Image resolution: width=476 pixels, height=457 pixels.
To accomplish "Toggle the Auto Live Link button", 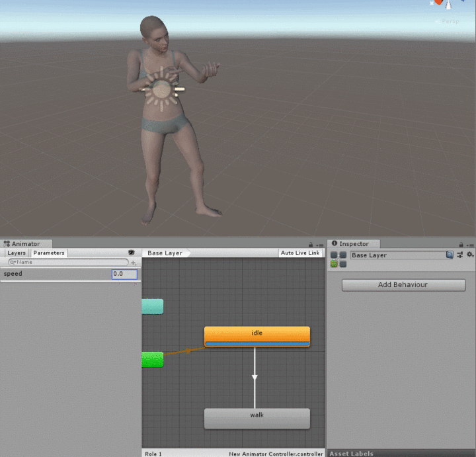I will [300, 253].
